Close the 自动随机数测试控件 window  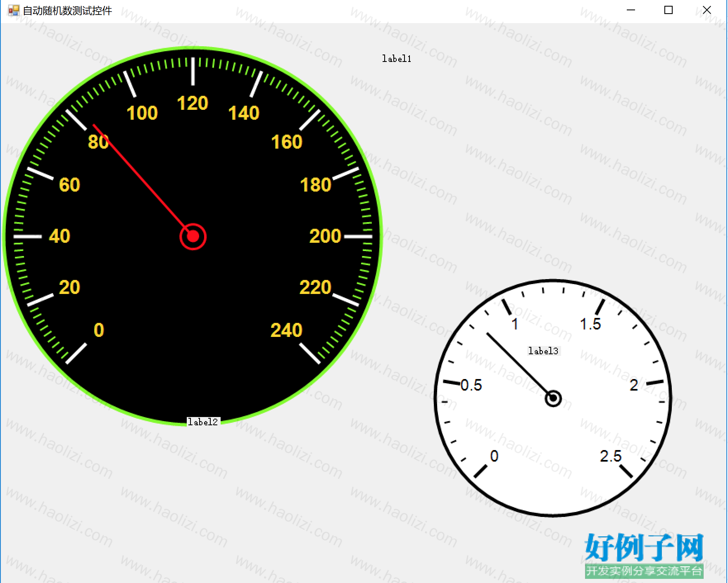point(707,10)
